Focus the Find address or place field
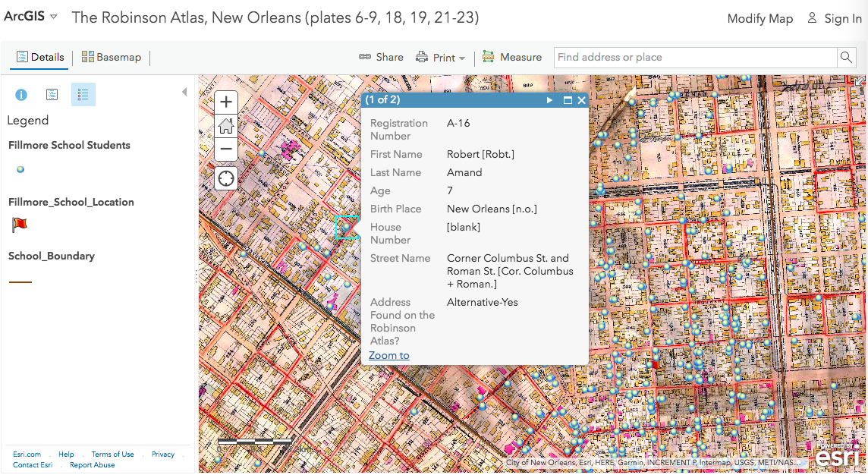This screenshot has width=868, height=475. (695, 57)
